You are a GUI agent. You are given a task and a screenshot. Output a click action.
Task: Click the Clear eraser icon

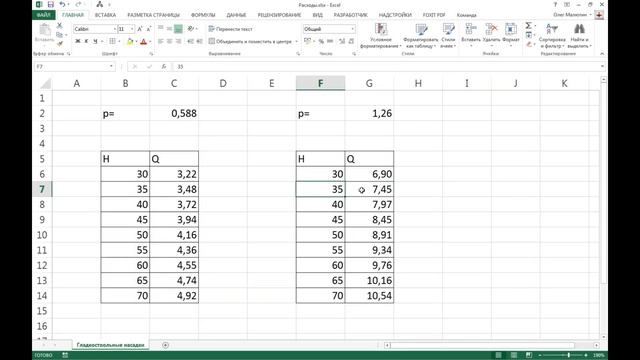pos(529,44)
